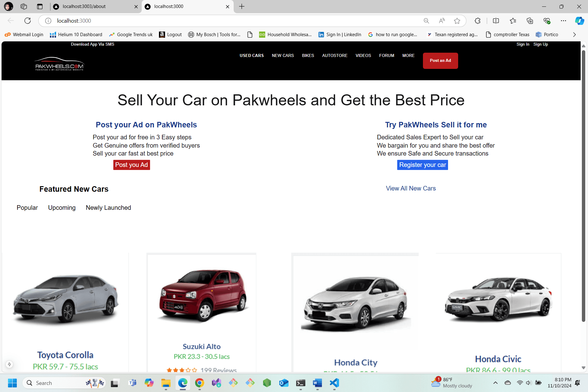Click the Register your car button

pyautogui.click(x=422, y=165)
